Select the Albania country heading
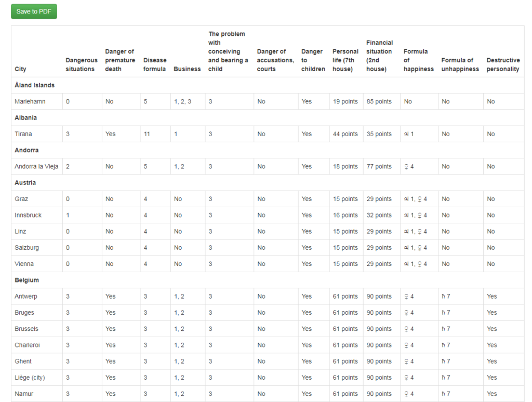The width and height of the screenshot is (532, 402). pos(25,118)
